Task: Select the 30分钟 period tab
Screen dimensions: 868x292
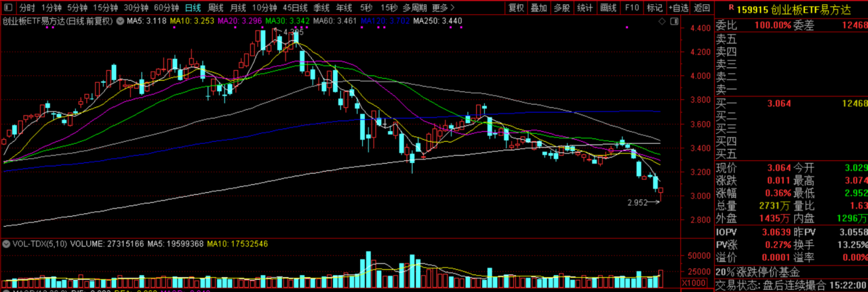Action: click(136, 8)
